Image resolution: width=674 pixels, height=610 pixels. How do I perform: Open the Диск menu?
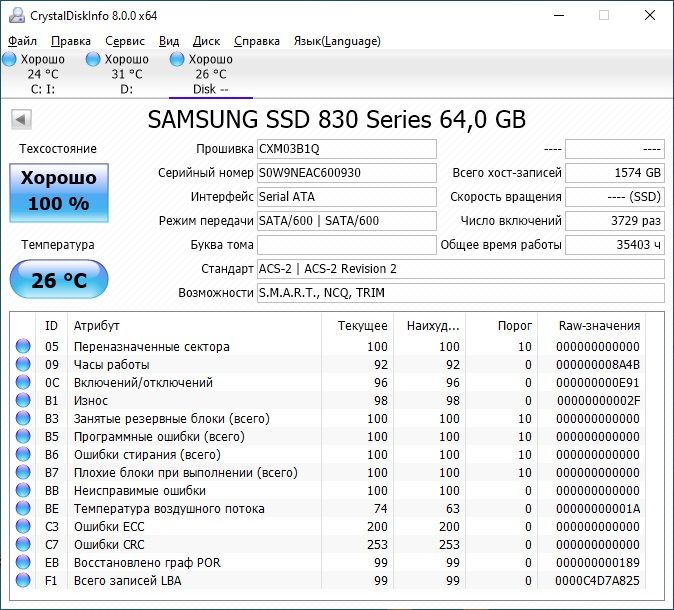tap(206, 41)
